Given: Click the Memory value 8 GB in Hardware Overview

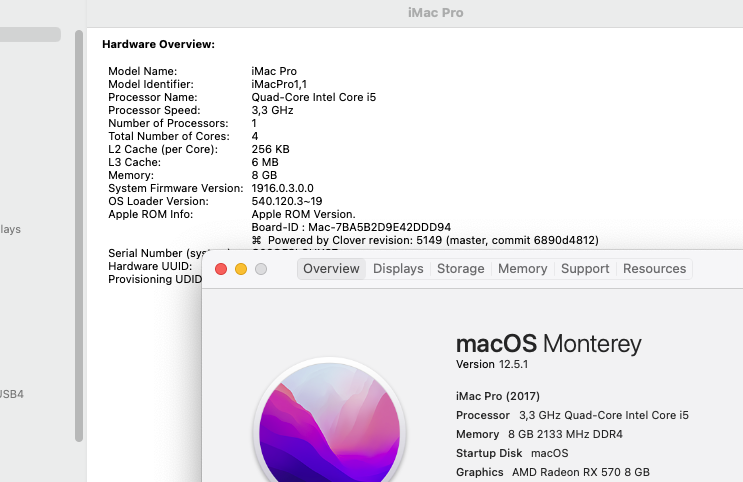Looking at the screenshot, I should point(264,175).
